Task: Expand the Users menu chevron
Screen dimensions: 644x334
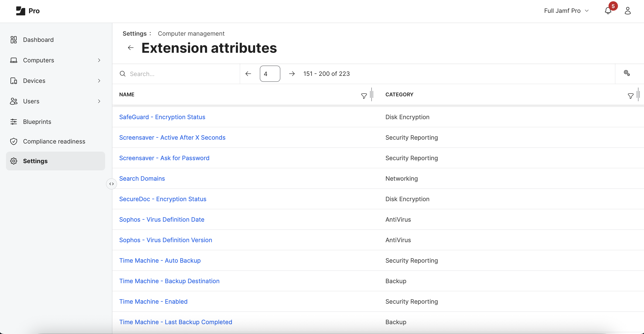Action: [99, 101]
